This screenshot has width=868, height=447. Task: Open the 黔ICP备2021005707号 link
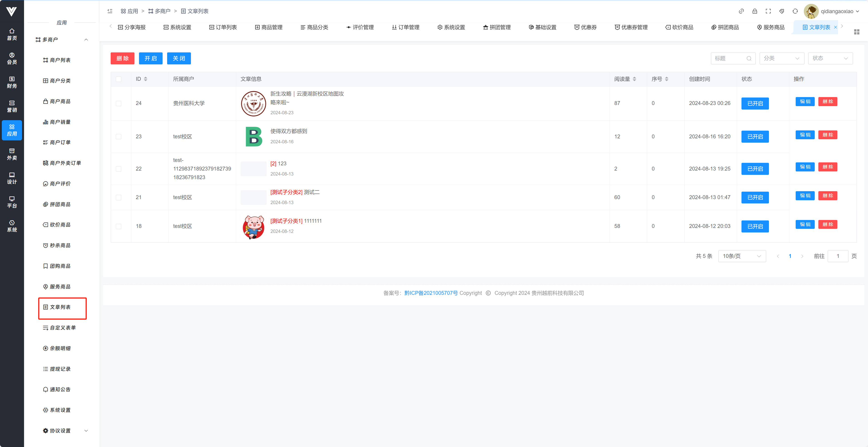pyautogui.click(x=431, y=293)
